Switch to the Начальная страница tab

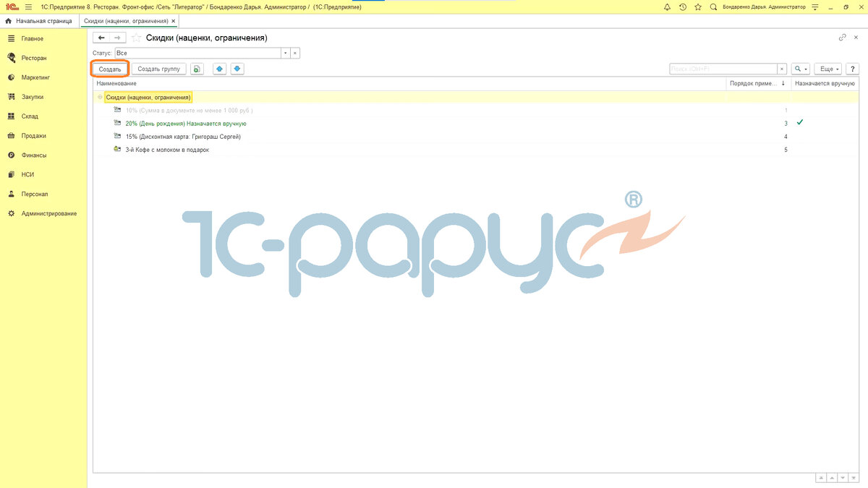[40, 21]
